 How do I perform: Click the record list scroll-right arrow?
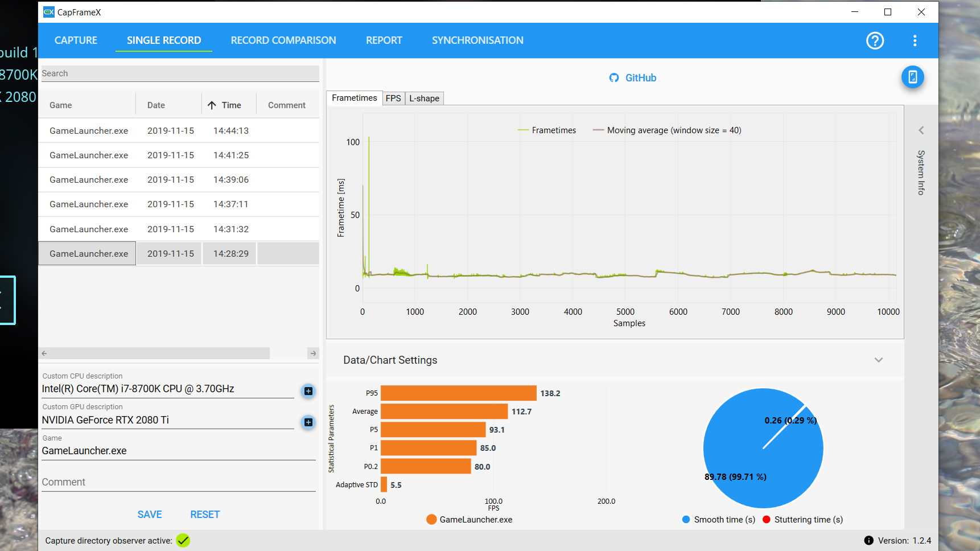pos(313,353)
